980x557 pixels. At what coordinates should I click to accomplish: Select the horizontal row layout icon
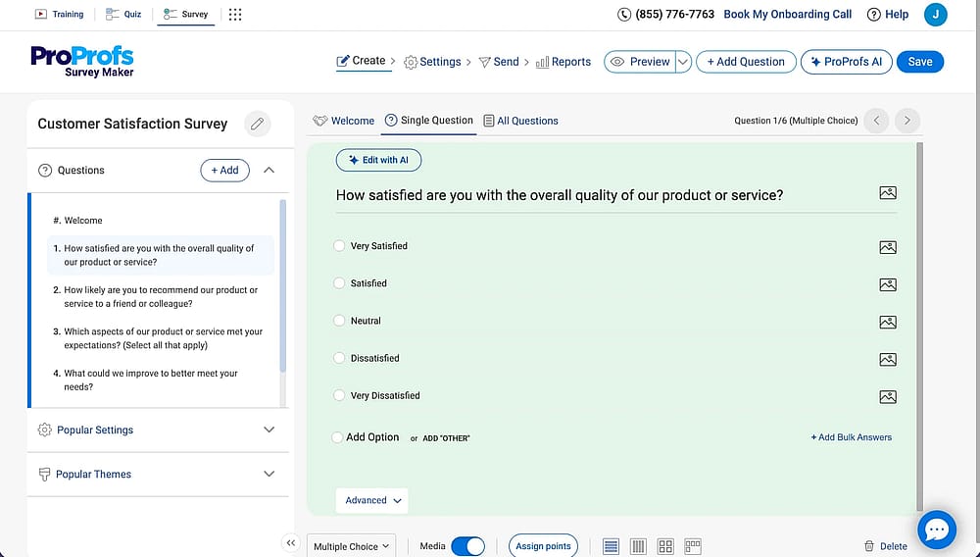click(693, 546)
